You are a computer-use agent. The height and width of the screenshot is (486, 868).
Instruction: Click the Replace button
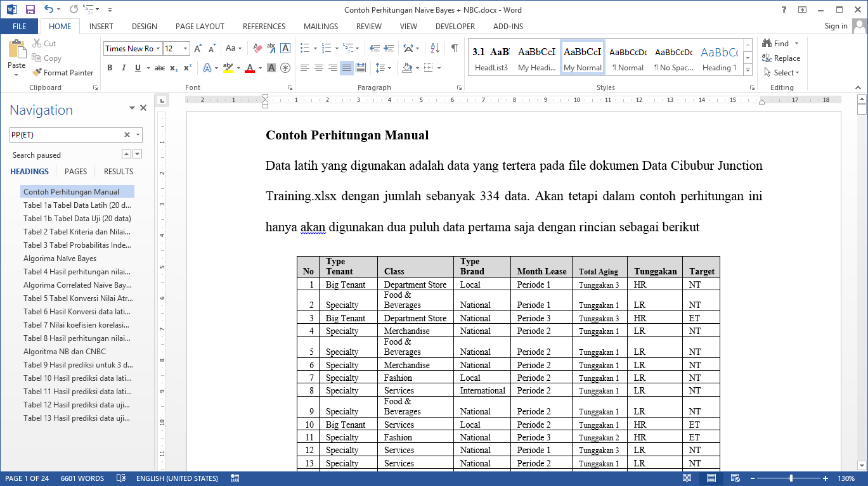781,58
